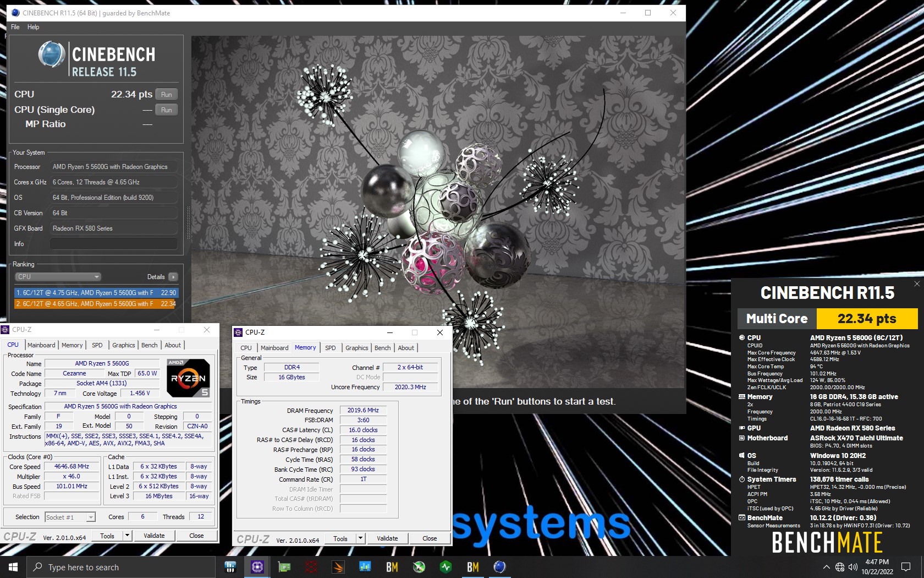Click the rendered spheres scene image
The width and height of the screenshot is (924, 578).
437,212
